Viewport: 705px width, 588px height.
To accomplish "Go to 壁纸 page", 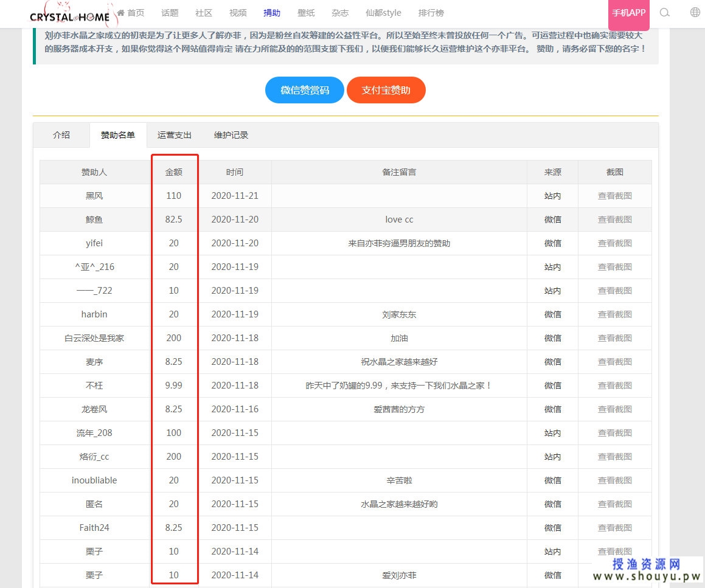I will tap(306, 13).
